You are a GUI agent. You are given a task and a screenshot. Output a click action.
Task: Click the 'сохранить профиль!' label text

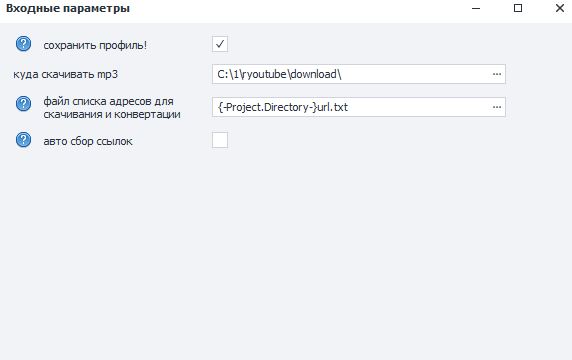click(95, 45)
